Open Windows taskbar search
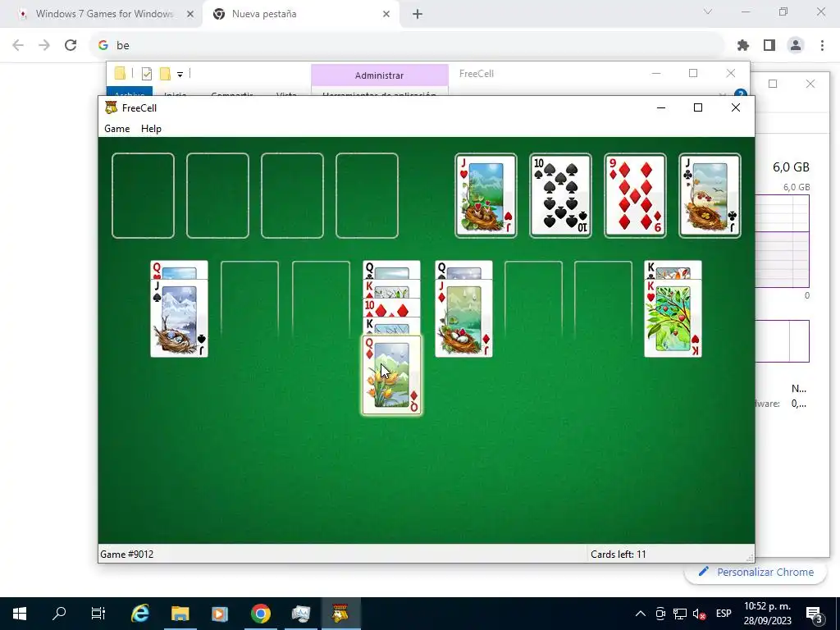Screen dimensions: 840x630 click(59, 614)
